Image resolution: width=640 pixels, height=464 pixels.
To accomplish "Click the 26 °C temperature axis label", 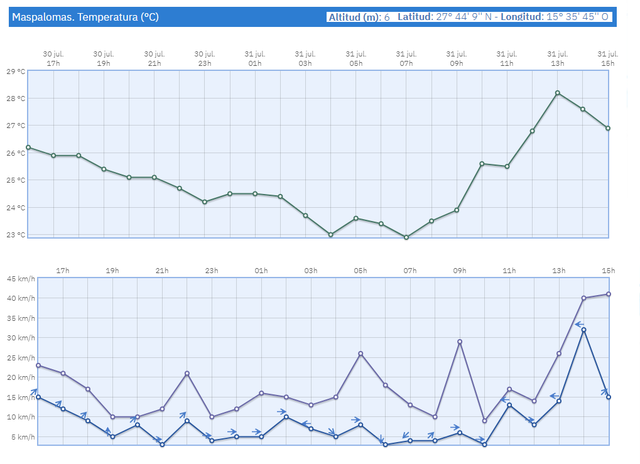I will point(16,153).
